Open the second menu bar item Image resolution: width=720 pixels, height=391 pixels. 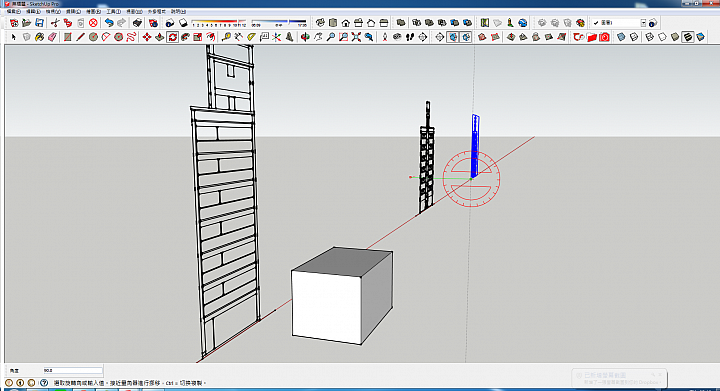(33, 11)
